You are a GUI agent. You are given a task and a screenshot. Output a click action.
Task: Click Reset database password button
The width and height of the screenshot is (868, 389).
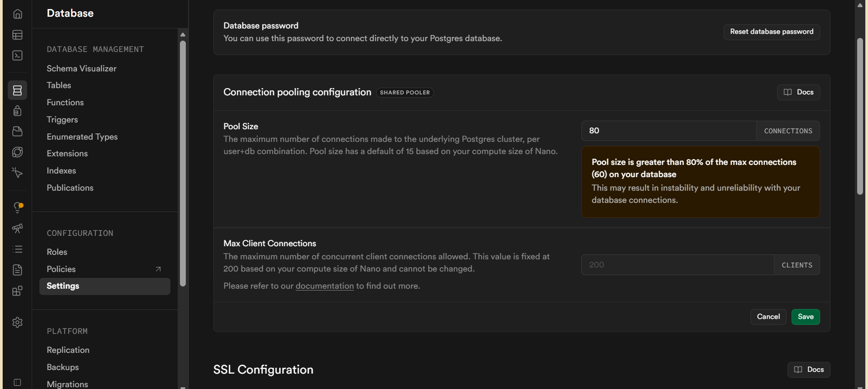tap(771, 32)
